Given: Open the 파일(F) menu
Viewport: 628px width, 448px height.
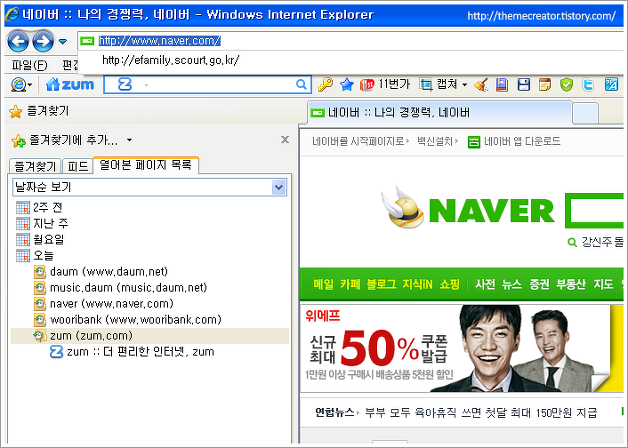Looking at the screenshot, I should [29, 65].
